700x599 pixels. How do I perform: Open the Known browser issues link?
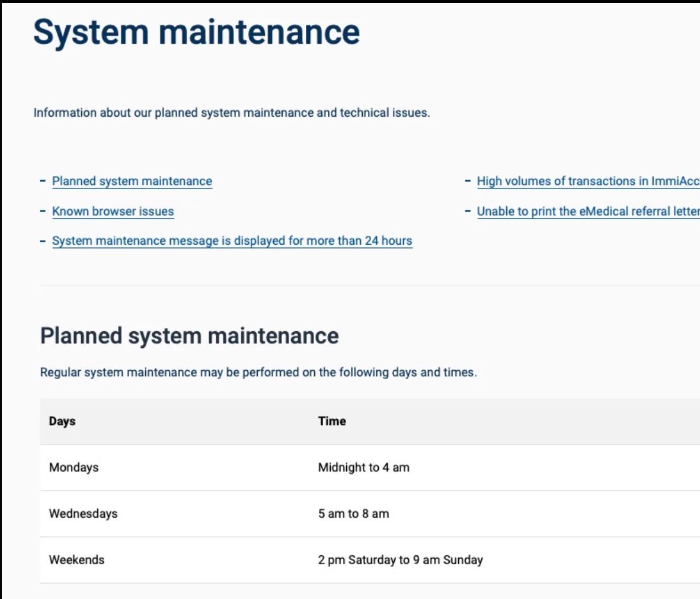[113, 211]
